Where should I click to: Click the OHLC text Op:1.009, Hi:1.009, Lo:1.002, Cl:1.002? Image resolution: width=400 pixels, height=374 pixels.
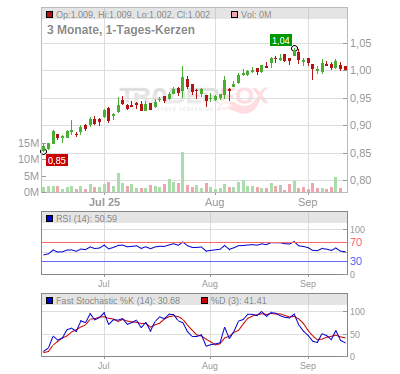pos(133,15)
